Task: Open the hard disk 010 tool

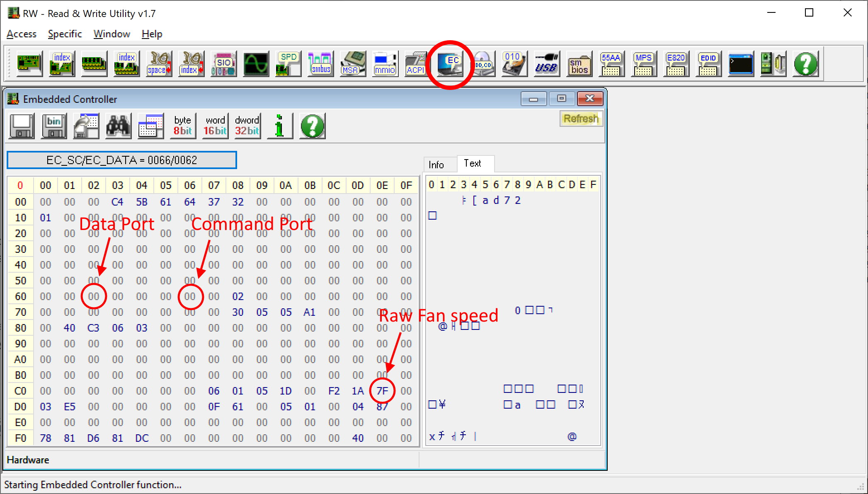Action: pyautogui.click(x=514, y=64)
